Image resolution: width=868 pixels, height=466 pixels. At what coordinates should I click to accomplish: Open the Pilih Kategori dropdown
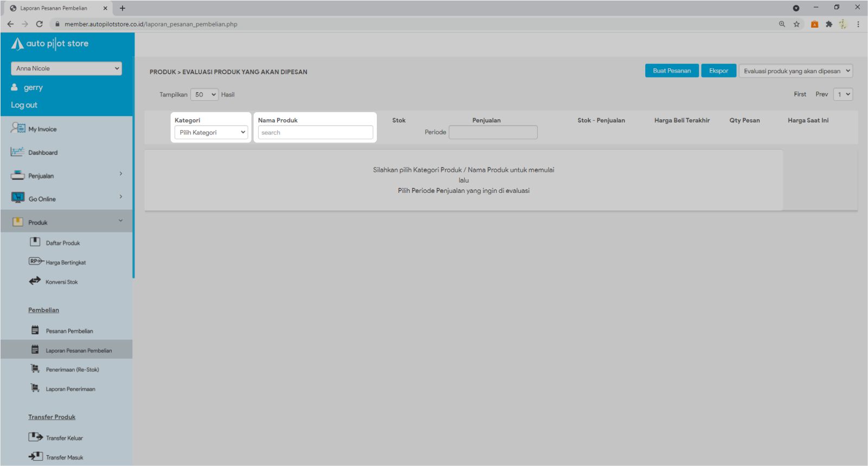(211, 132)
